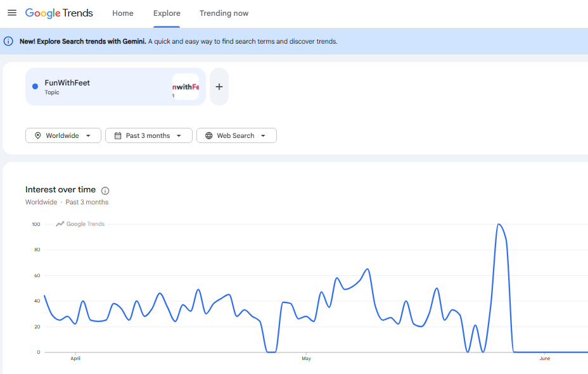Click the 100 value on the y-axis
Screen dimensions: 588x374
coord(36,224)
